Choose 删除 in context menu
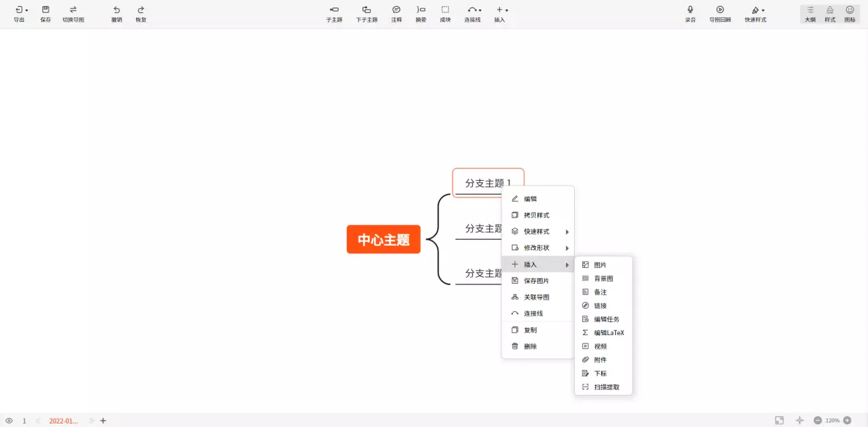This screenshot has height=427, width=868. pyautogui.click(x=538, y=346)
